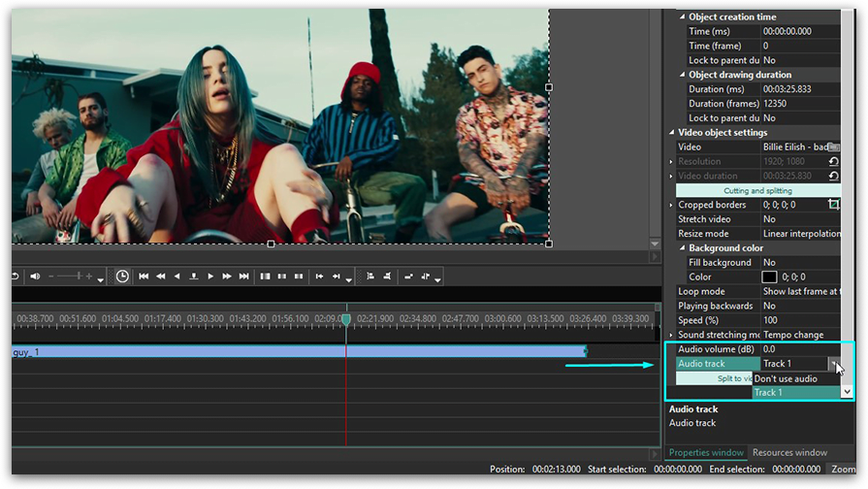Collapse the Object drawing duration group
Image resolution: width=868 pixels, height=489 pixels.
point(682,75)
